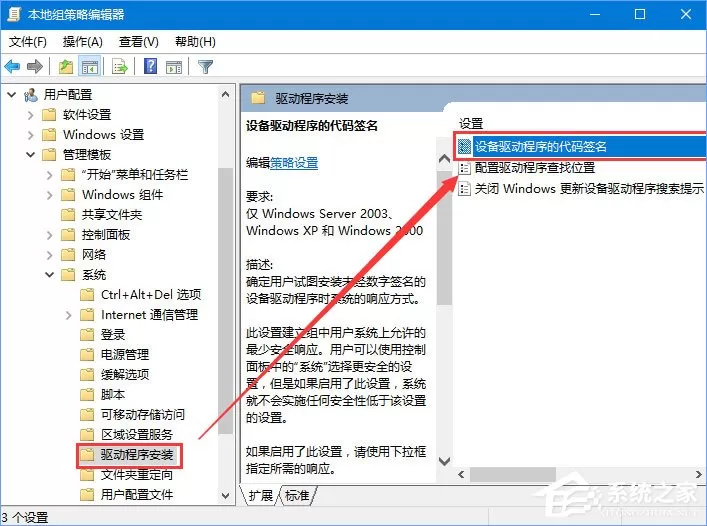The width and height of the screenshot is (707, 526).
Task: Switch to the 标准 tab
Action: pyautogui.click(x=298, y=496)
